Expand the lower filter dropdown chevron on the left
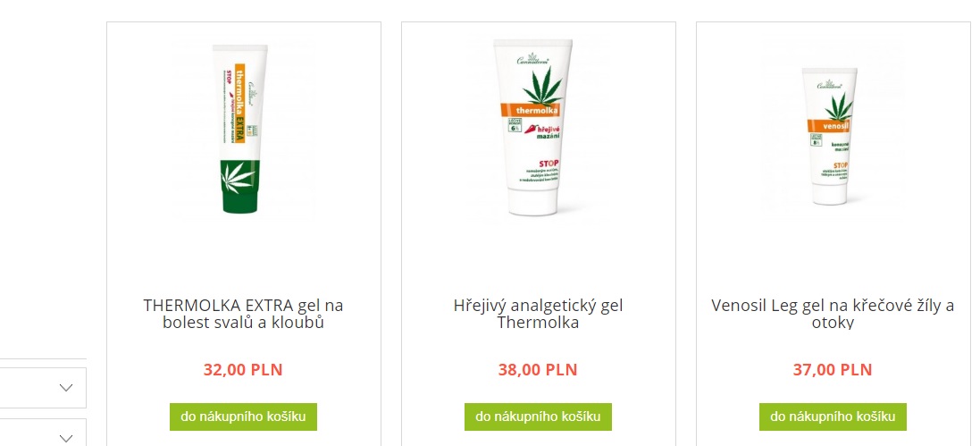The height and width of the screenshot is (446, 980). (x=65, y=438)
